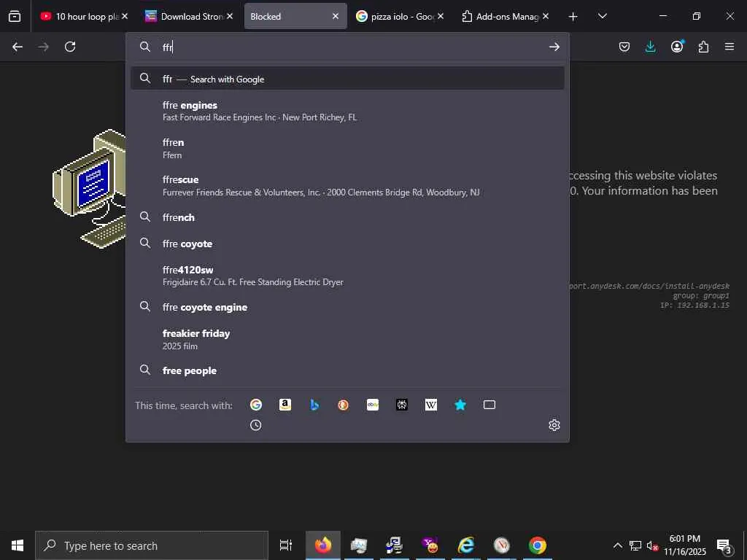
Task: Show hidden tray icons chevron
Action: (x=617, y=545)
